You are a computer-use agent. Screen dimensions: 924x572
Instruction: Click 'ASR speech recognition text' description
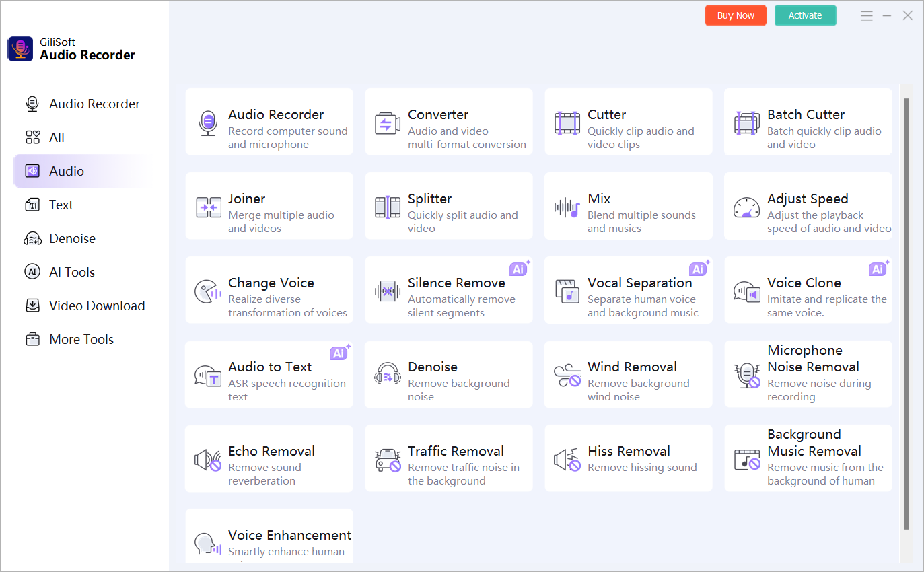click(x=287, y=390)
